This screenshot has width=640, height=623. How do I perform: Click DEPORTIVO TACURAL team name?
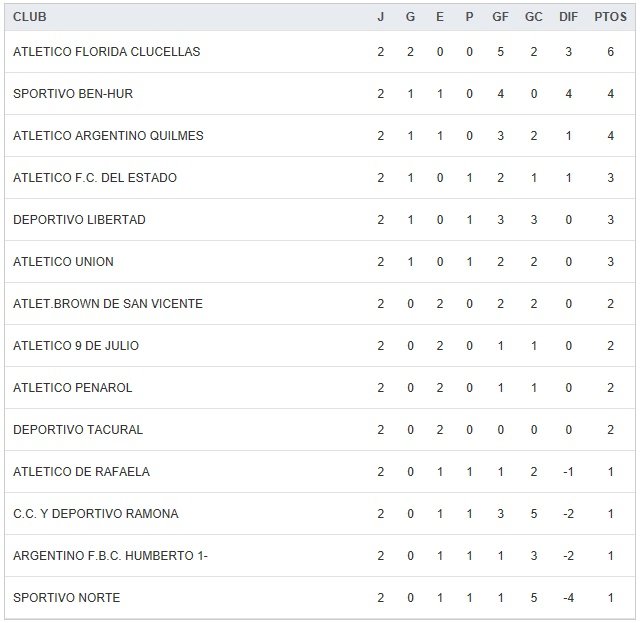point(78,430)
